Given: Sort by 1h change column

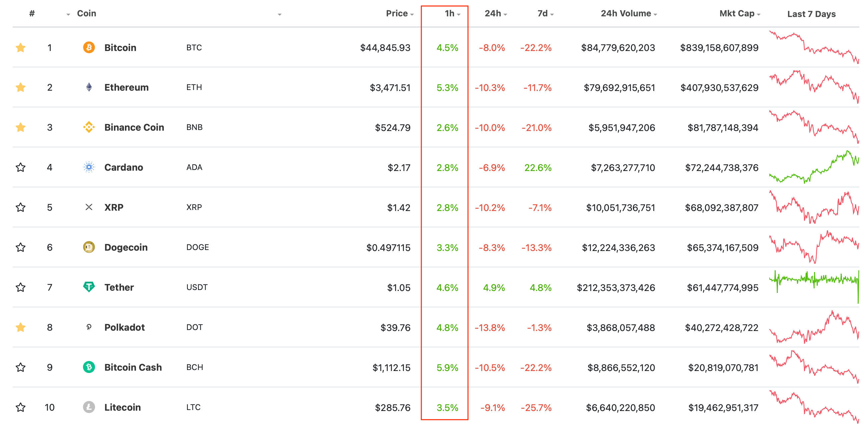Looking at the screenshot, I should [x=452, y=13].
